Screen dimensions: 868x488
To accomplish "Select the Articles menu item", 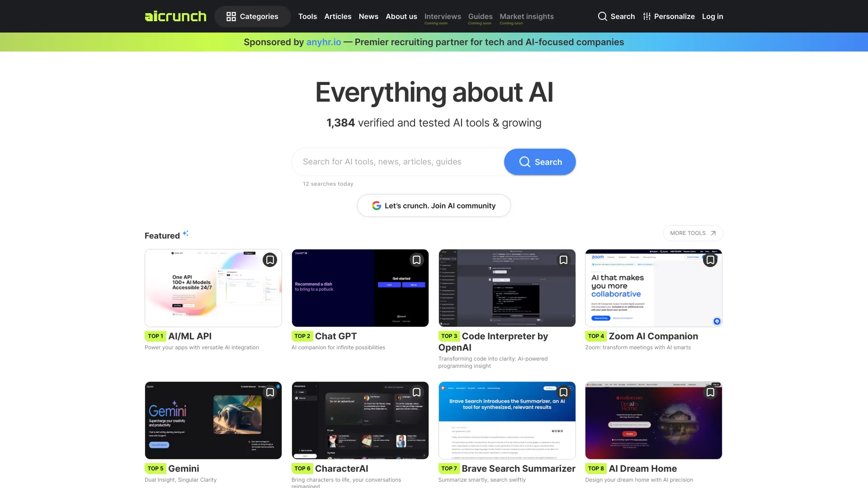I will (338, 16).
